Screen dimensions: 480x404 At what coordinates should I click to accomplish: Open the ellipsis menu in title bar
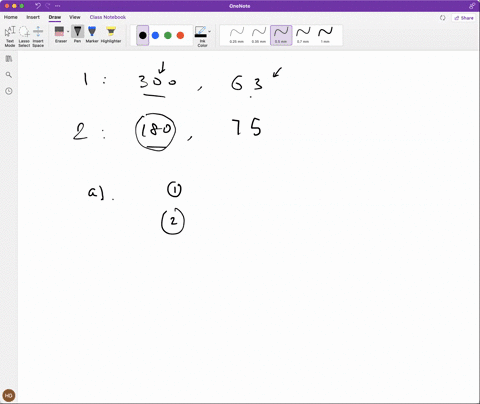coord(58,6)
